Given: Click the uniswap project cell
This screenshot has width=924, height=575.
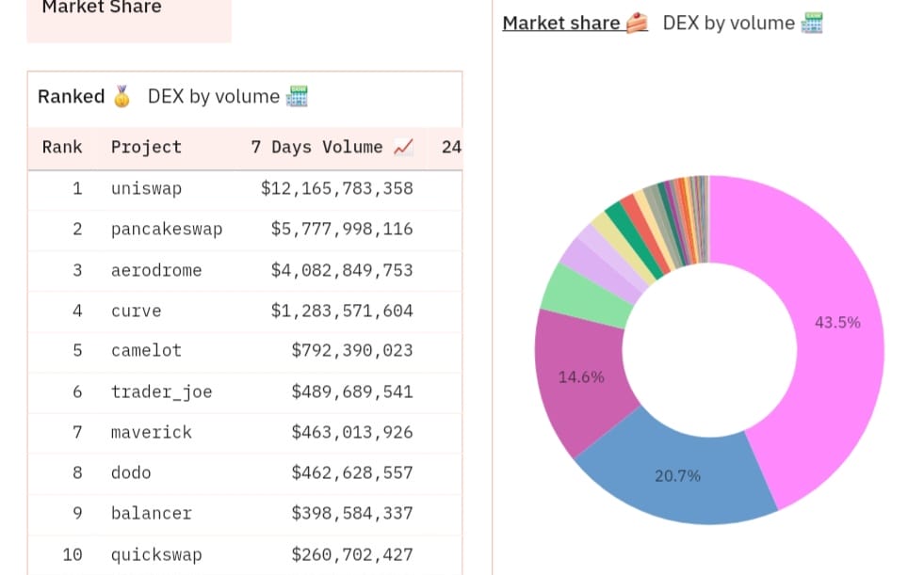Looking at the screenshot, I should click(x=146, y=189).
